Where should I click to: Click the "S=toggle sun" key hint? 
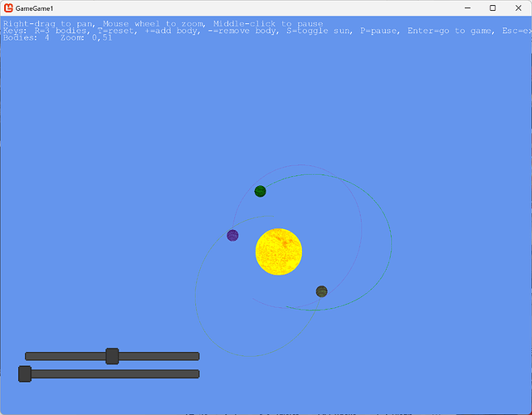tap(320, 31)
